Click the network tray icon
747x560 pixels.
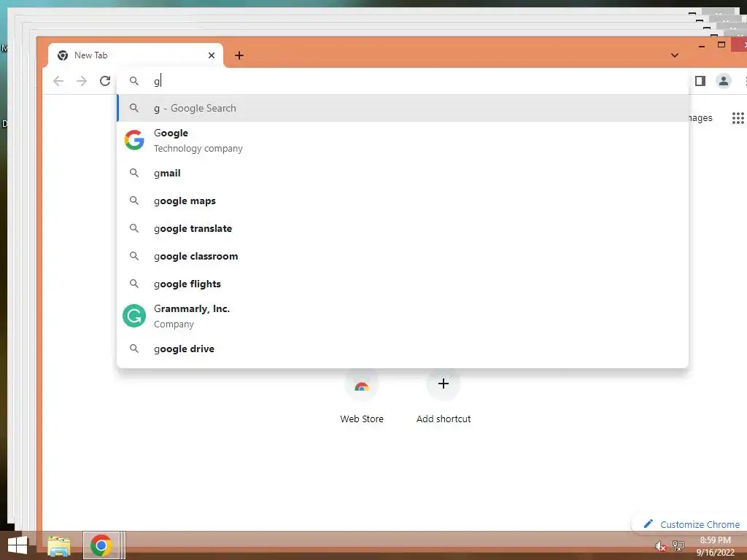click(x=678, y=545)
